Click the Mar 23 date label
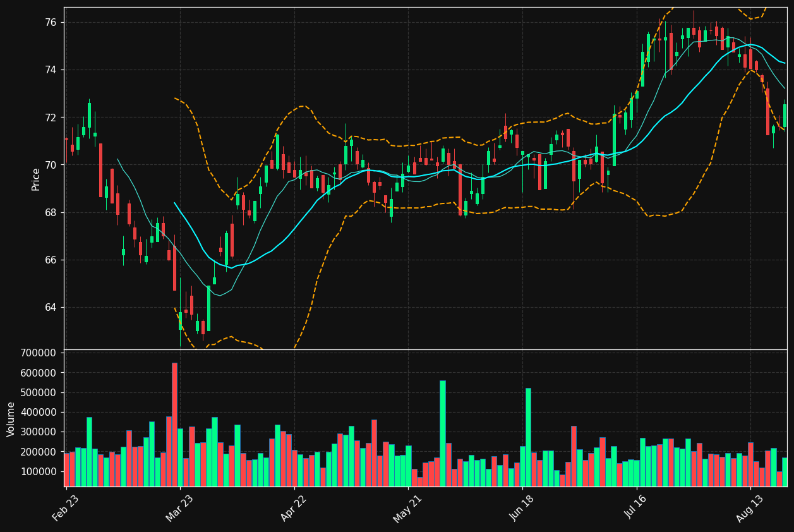Screen dimensions: 794x532 pos(180,508)
